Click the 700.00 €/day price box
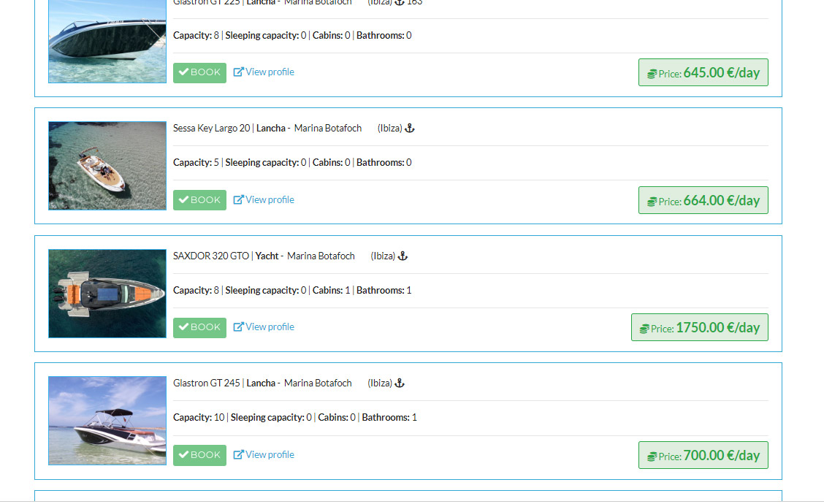The image size is (824, 504). tap(703, 455)
